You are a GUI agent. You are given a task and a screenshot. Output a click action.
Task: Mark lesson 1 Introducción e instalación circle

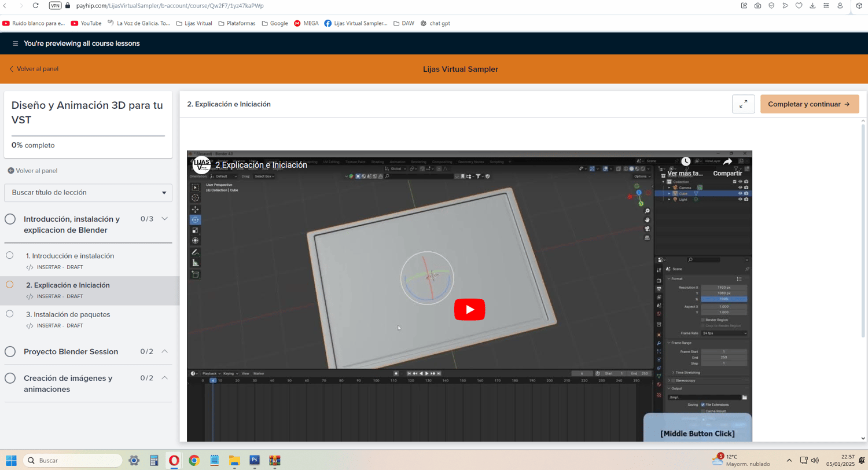[x=10, y=255]
